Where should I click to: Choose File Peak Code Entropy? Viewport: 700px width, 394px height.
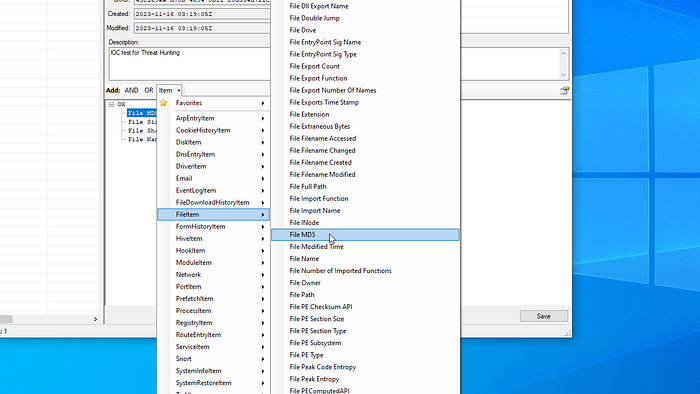pos(365,367)
